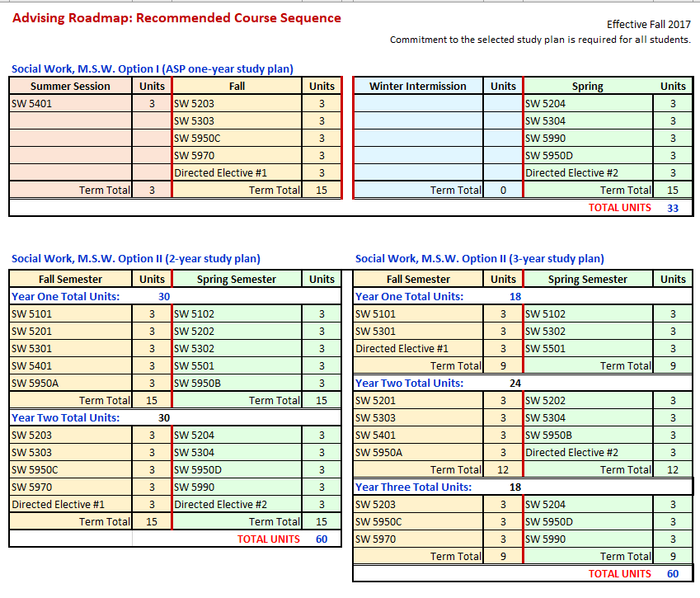
Task: Select SW 5970 in the 3-year plan
Action: tap(375, 539)
